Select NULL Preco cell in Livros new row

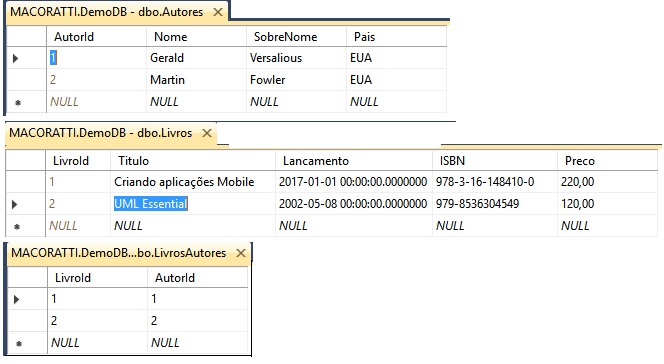click(608, 226)
